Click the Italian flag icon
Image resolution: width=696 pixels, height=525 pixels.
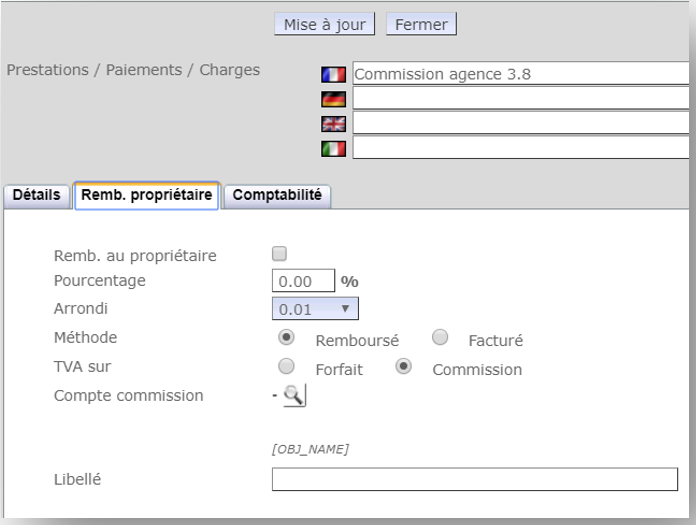click(333, 148)
